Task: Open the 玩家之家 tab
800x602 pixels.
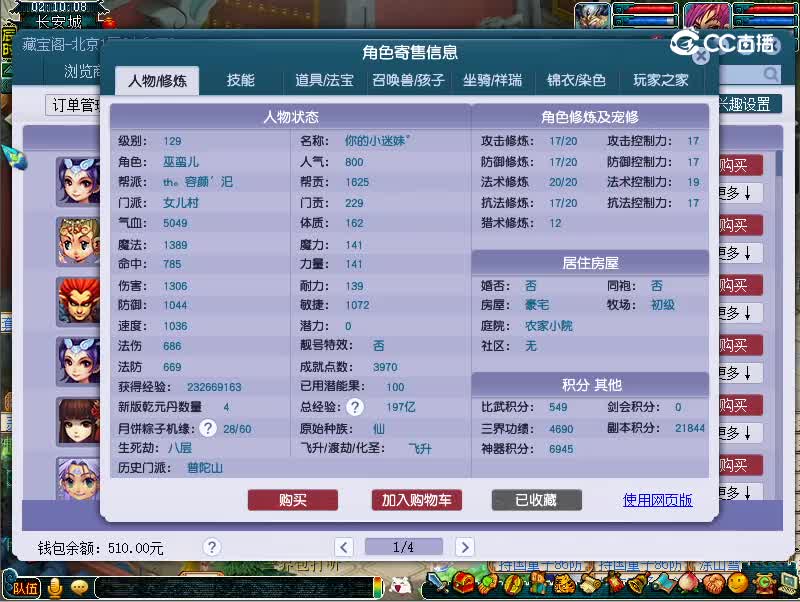Action: tap(661, 80)
